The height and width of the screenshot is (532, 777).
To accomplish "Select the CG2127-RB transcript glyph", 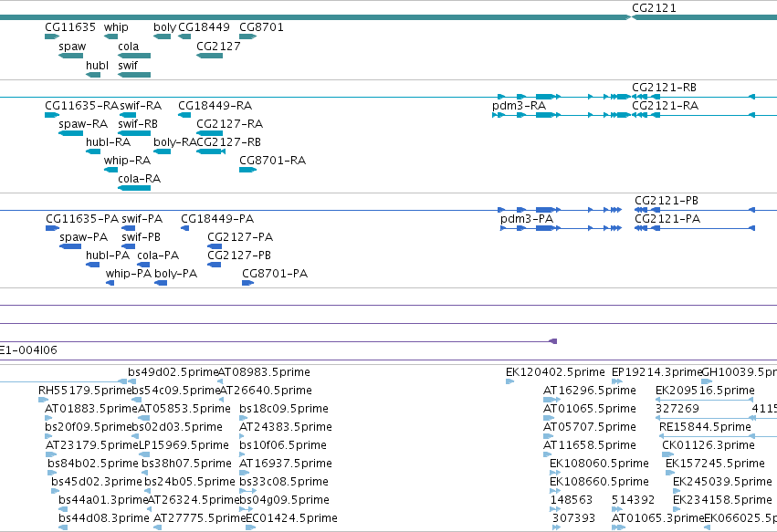I will click(x=211, y=151).
